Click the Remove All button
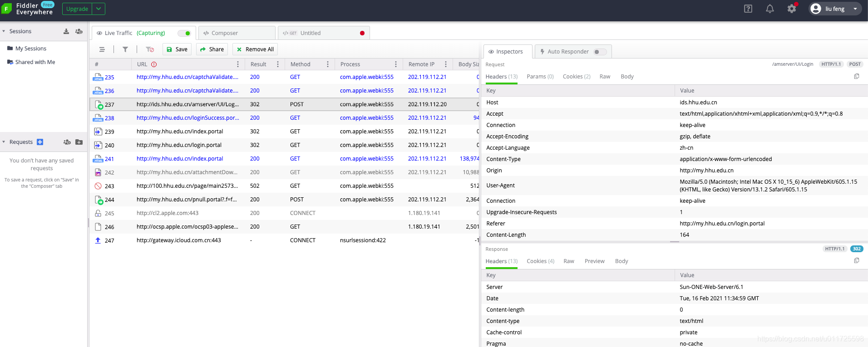868x347 pixels. pyautogui.click(x=255, y=49)
